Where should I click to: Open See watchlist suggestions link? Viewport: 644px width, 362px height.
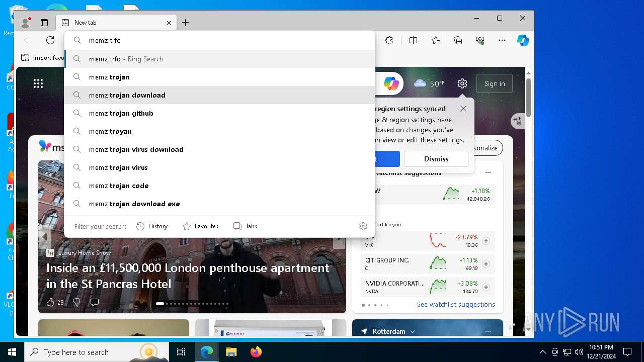pos(456,304)
